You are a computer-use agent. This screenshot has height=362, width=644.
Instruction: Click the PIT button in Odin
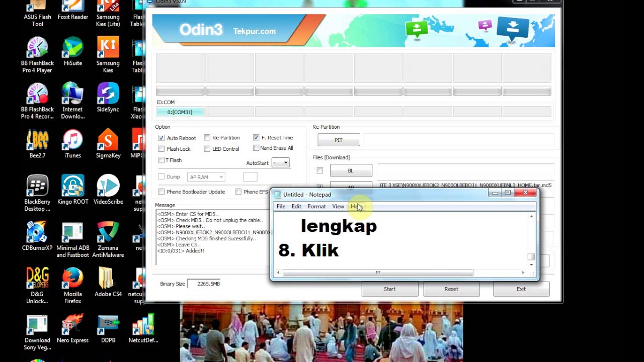[x=339, y=140]
